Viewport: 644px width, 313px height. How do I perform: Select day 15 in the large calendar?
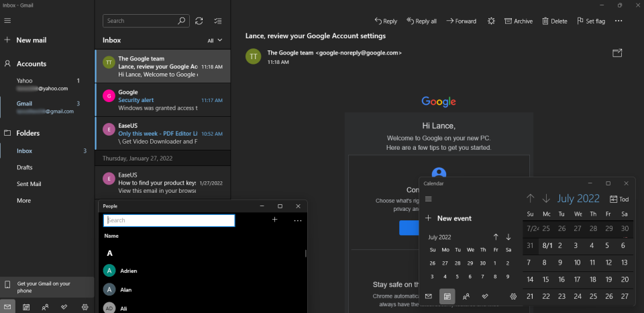[546, 279]
